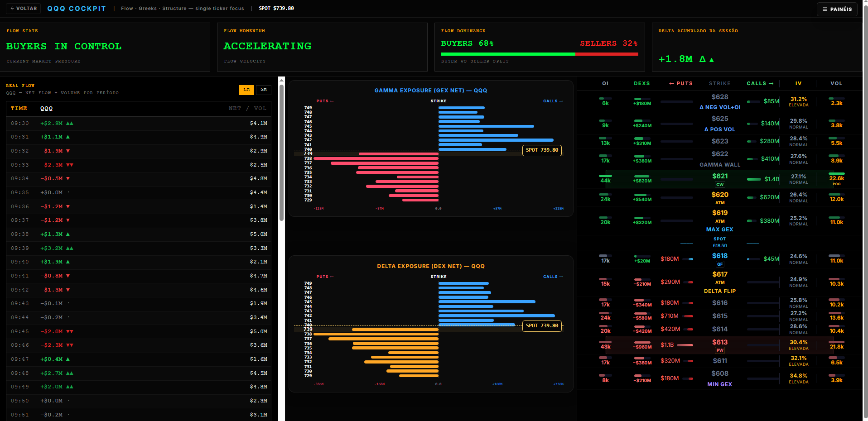Viewport: 868px width, 421px height.
Task: Select the $621 call wall strike
Action: (x=720, y=176)
